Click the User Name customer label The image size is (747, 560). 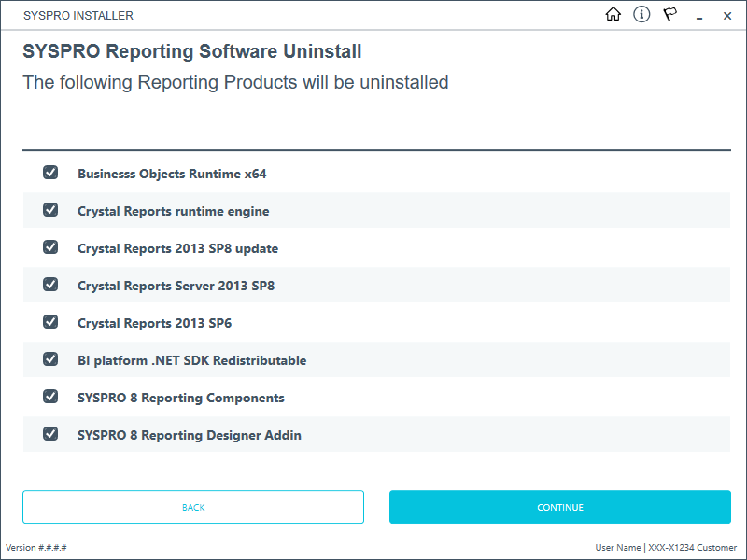(666, 548)
